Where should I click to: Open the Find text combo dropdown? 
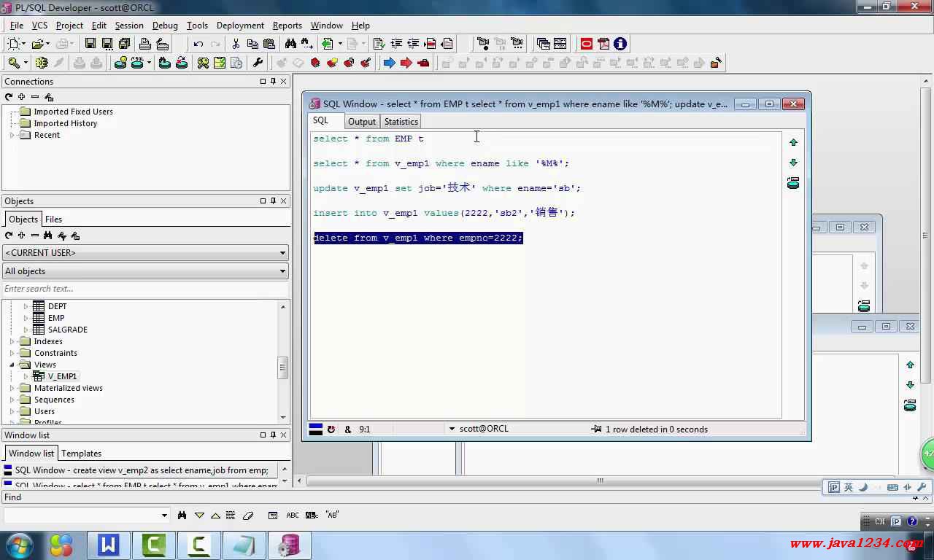coord(164,516)
